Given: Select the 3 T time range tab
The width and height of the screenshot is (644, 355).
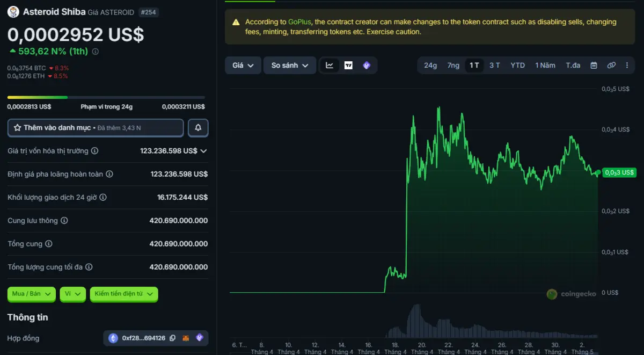Looking at the screenshot, I should [495, 66].
